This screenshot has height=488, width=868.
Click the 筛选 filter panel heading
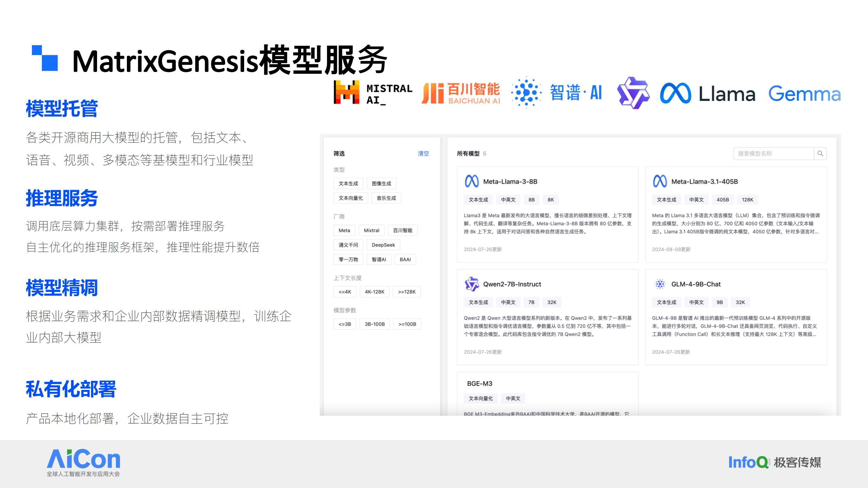(339, 154)
